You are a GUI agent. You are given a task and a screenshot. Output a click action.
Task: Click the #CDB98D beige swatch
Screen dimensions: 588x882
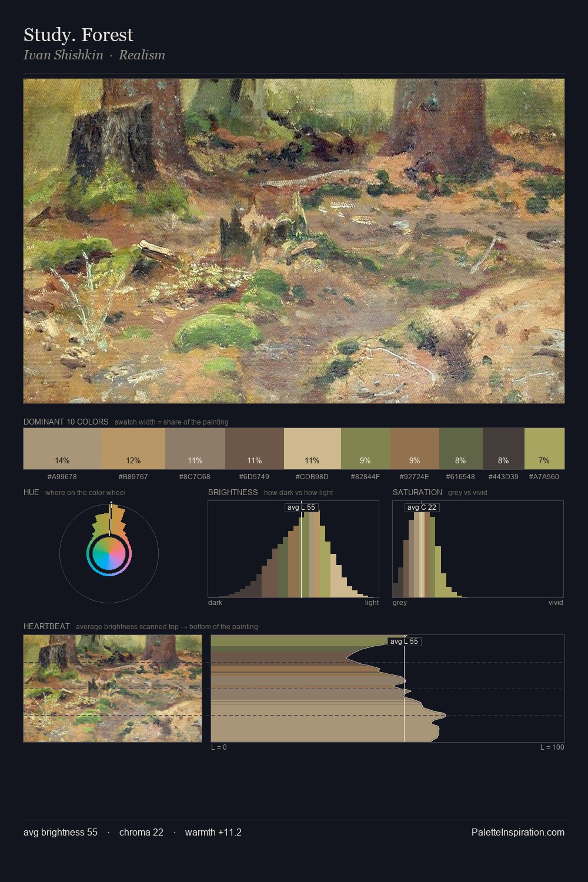[312, 449]
